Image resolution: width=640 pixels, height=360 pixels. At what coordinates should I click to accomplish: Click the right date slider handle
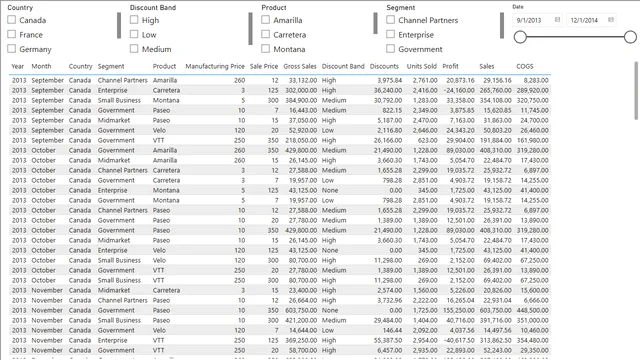(630, 37)
